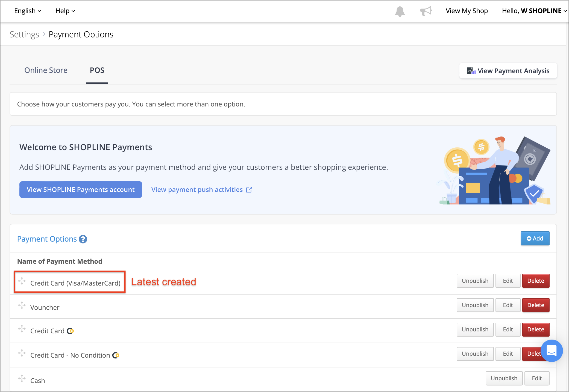This screenshot has width=569, height=392.
Task: Edit the plain Credit Card method
Action: point(508,329)
